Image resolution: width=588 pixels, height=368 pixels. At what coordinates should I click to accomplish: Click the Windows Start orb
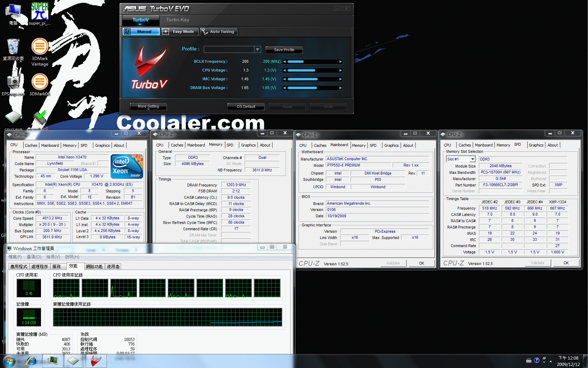coord(9,361)
